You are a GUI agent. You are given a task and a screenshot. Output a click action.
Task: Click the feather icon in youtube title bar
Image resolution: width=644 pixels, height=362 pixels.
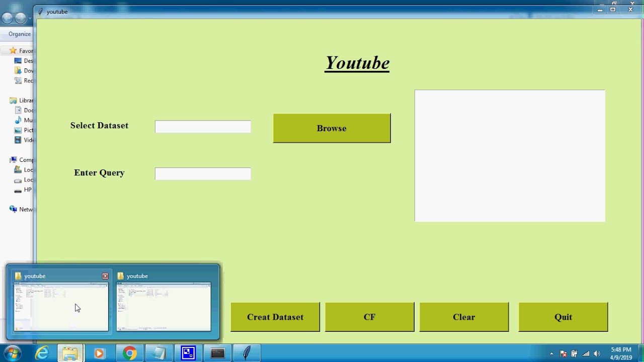click(x=41, y=12)
